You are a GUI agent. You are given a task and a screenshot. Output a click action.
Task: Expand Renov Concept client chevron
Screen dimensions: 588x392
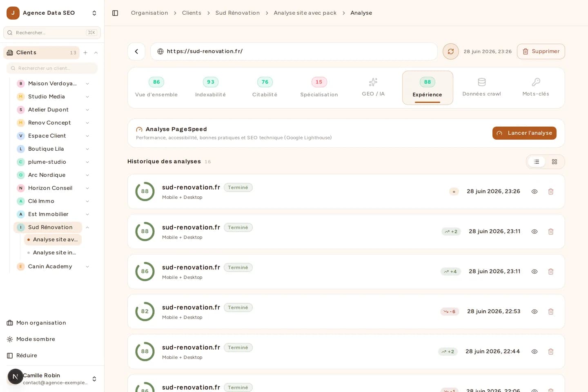[87, 123]
